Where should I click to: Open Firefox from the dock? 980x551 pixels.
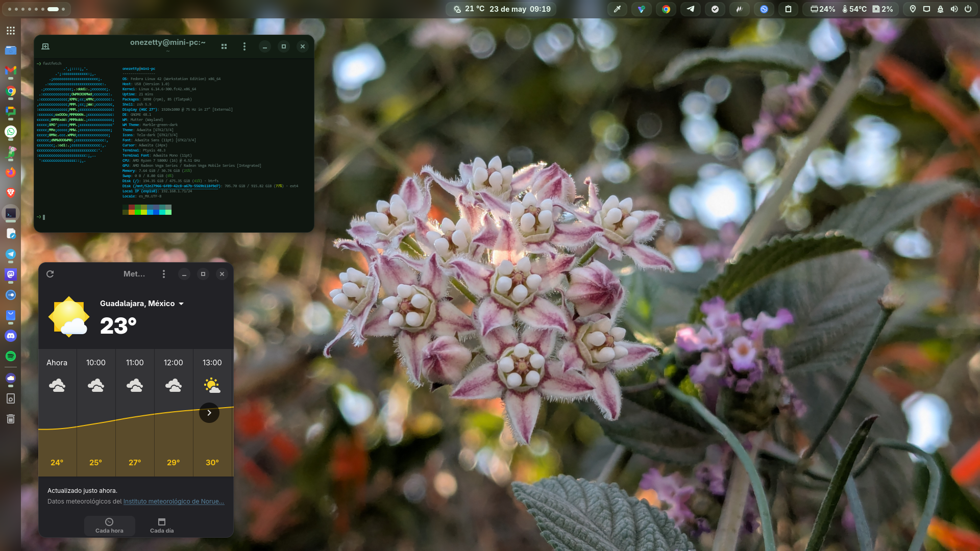[11, 172]
